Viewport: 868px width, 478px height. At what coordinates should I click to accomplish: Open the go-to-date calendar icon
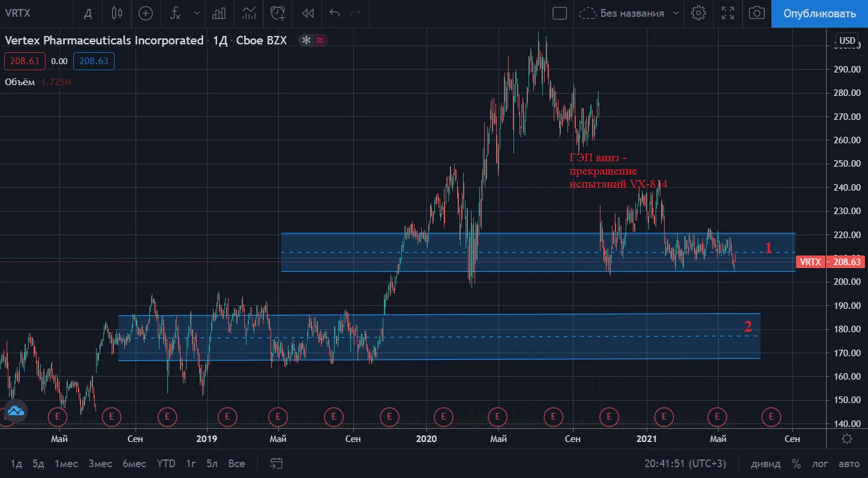(277, 464)
